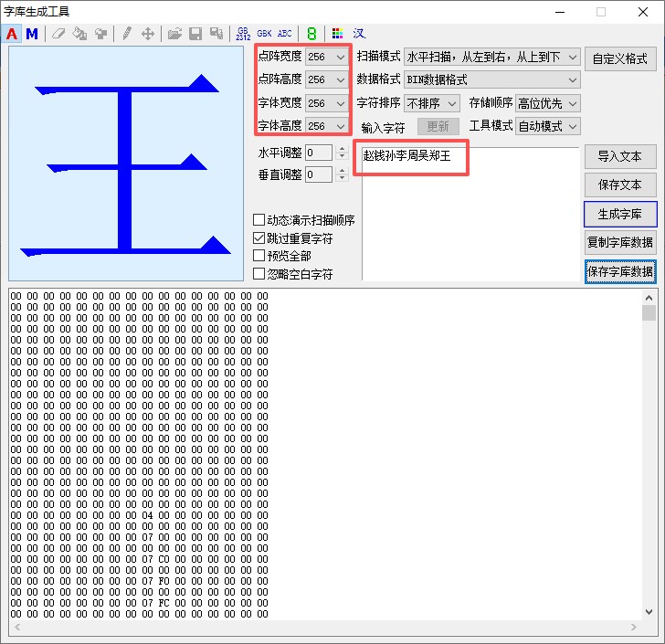Screen dimensions: 665x644
Task: Click the F0 hex byte
Action: (x=164, y=581)
